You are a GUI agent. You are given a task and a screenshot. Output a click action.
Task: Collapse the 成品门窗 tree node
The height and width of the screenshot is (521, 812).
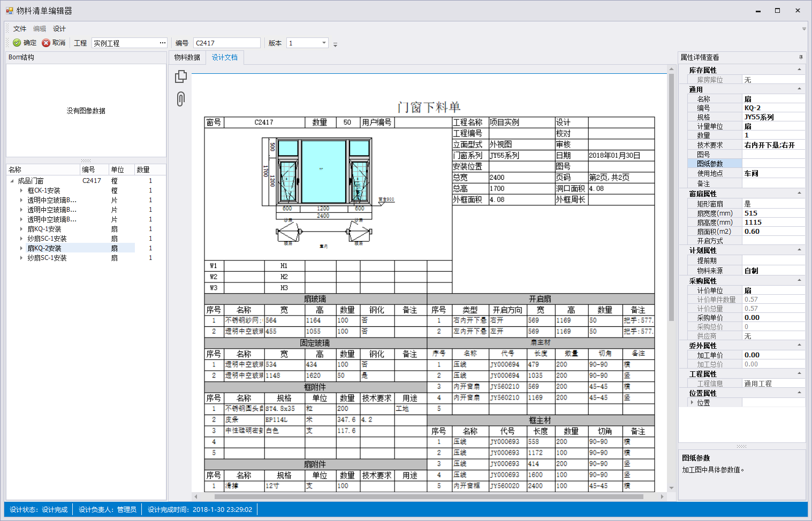pyautogui.click(x=12, y=181)
